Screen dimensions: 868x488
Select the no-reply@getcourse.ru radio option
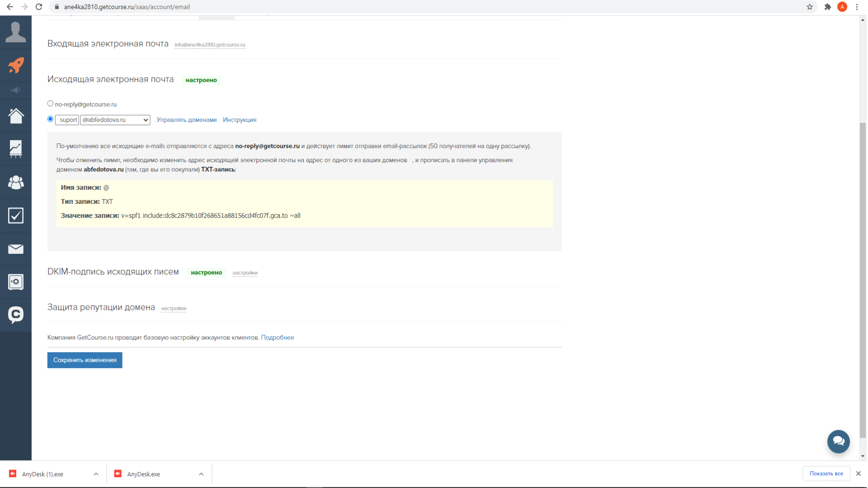pyautogui.click(x=50, y=104)
